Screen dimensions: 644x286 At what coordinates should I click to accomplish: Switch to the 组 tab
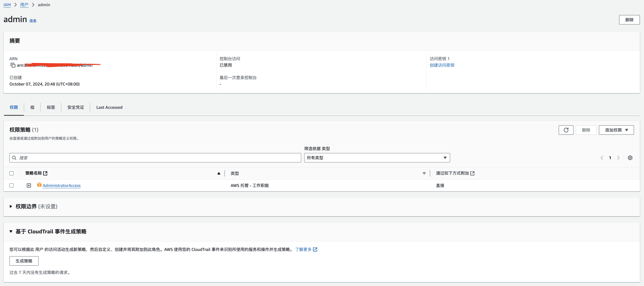tap(32, 107)
